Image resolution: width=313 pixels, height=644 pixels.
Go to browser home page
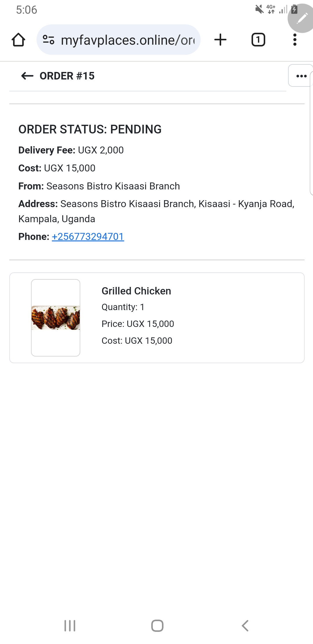pos(18,40)
